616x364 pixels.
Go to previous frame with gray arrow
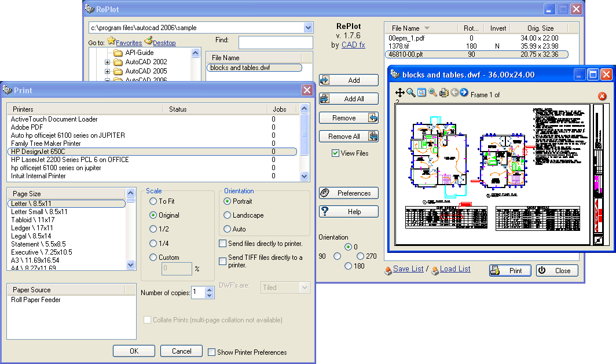[454, 92]
